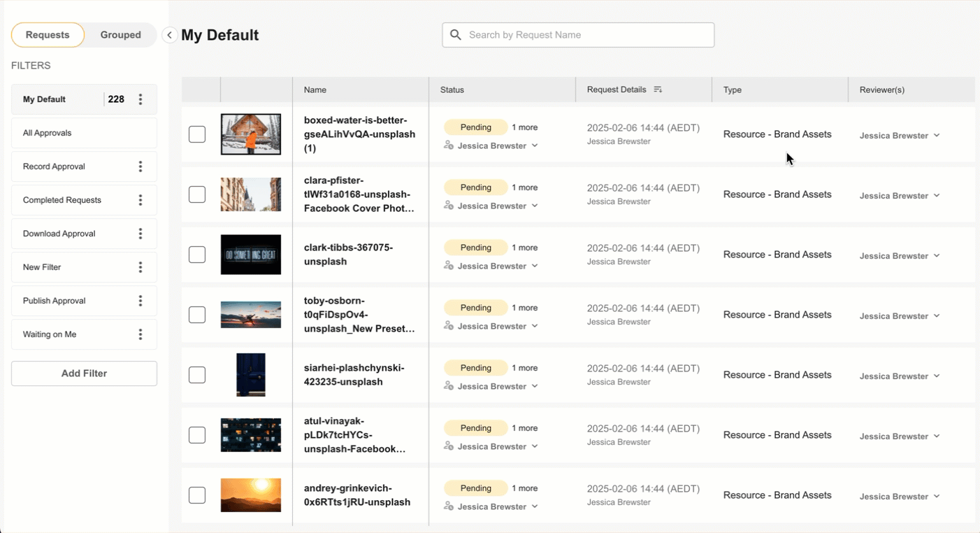Click the search magnifier icon

456,35
